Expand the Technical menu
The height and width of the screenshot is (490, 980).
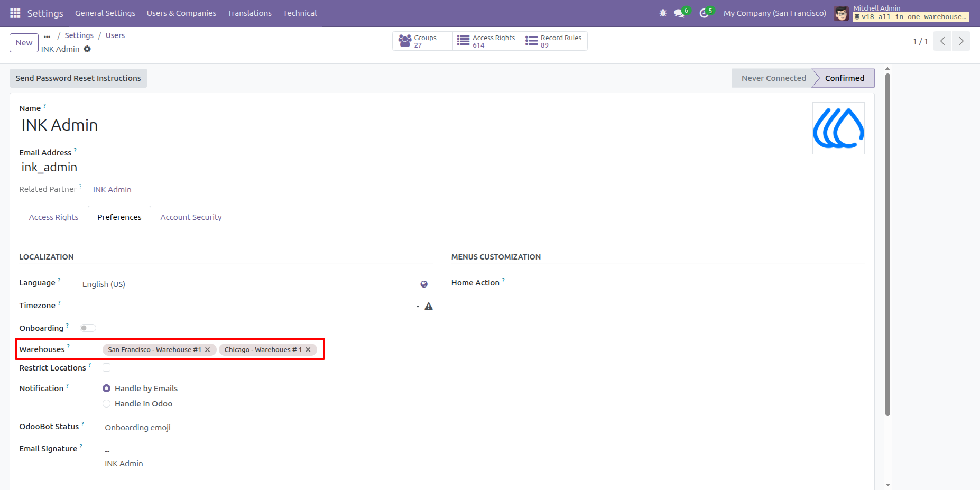[x=300, y=13]
